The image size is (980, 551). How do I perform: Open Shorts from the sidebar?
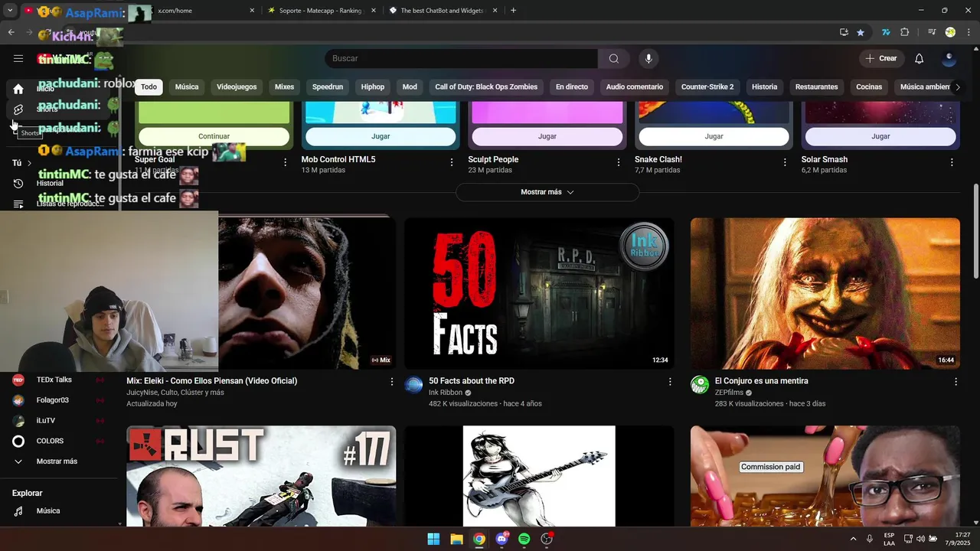click(x=18, y=109)
